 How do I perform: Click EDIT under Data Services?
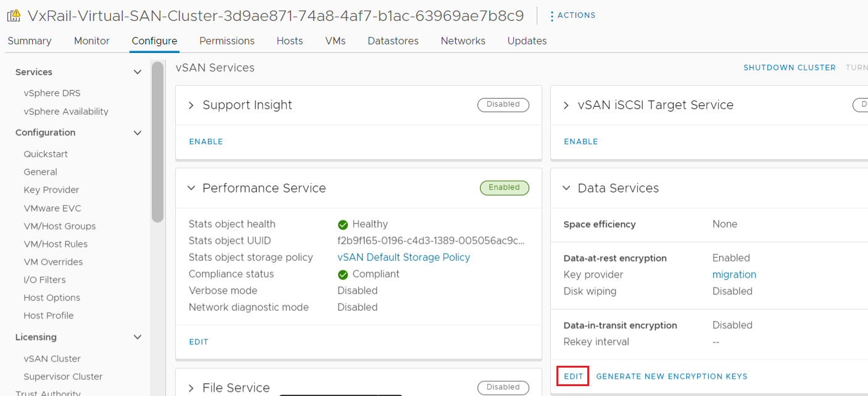click(572, 376)
